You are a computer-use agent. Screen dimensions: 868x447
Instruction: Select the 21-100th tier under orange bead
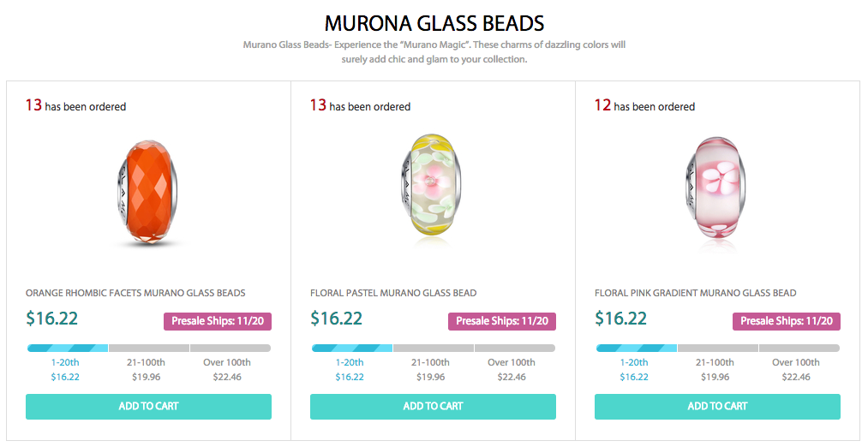[148, 369]
